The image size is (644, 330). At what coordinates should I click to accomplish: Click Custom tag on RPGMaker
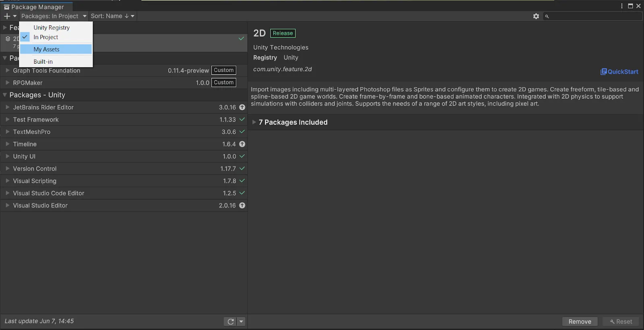224,83
